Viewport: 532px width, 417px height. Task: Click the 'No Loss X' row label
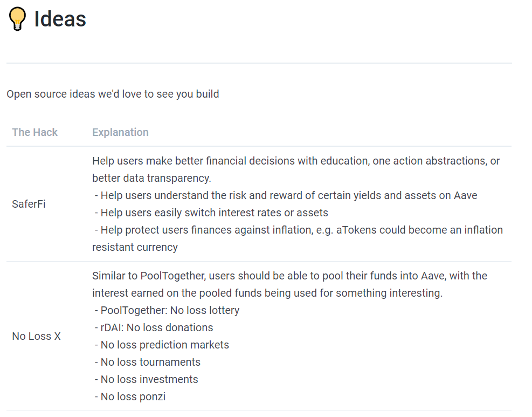pyautogui.click(x=36, y=336)
